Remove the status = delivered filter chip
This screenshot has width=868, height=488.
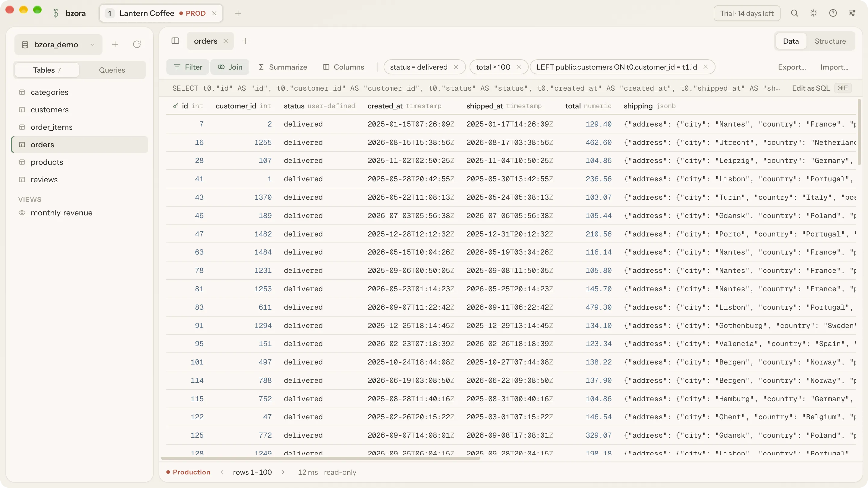click(456, 67)
